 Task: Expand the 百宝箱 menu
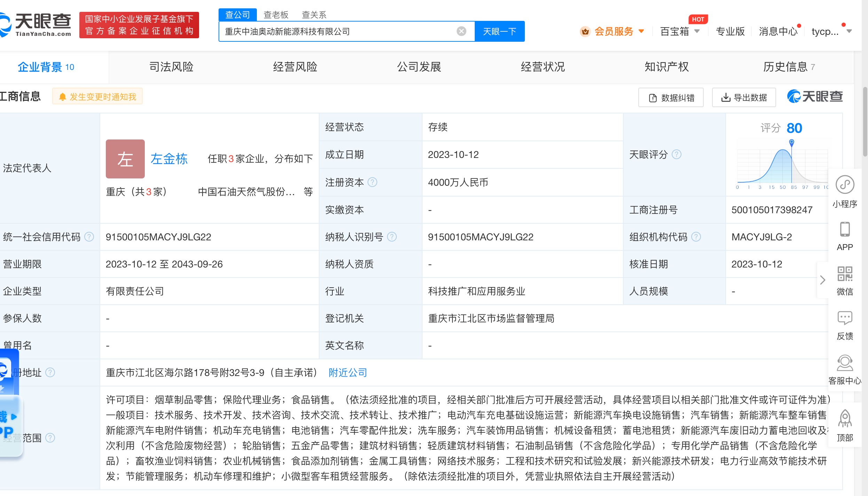[680, 31]
